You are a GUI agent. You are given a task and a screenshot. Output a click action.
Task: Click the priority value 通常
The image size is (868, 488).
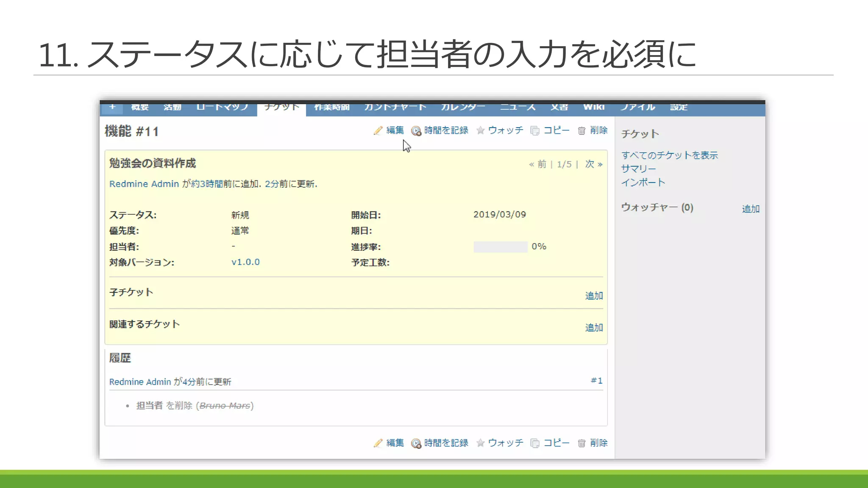tap(240, 231)
